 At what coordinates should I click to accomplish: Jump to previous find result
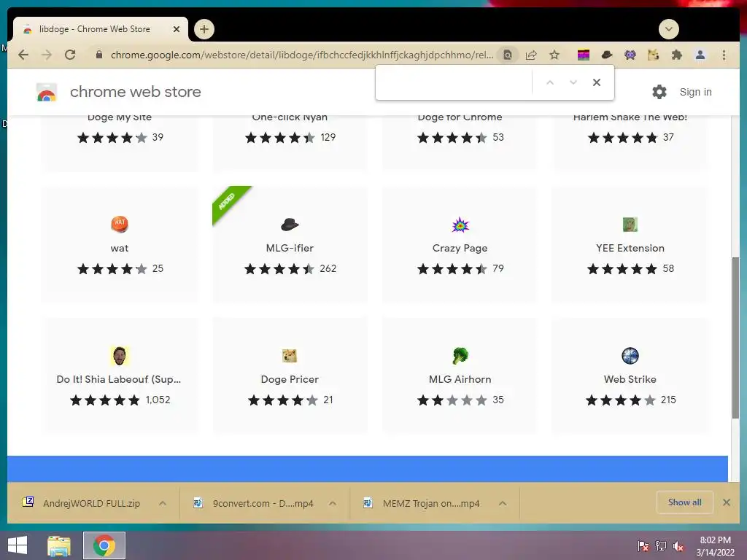[x=550, y=82]
